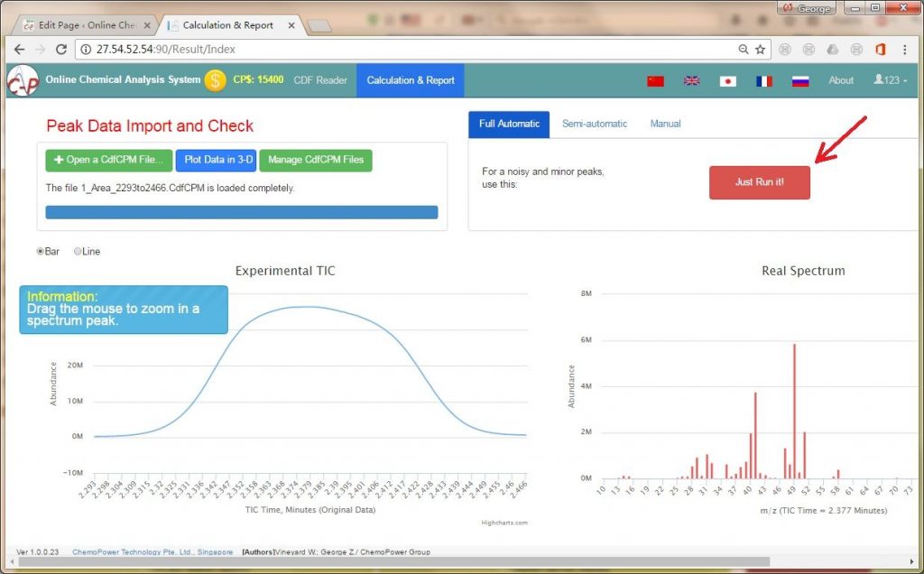Click the Chinese flag language icon
Viewport: 924px width, 574px height.
pyautogui.click(x=655, y=80)
